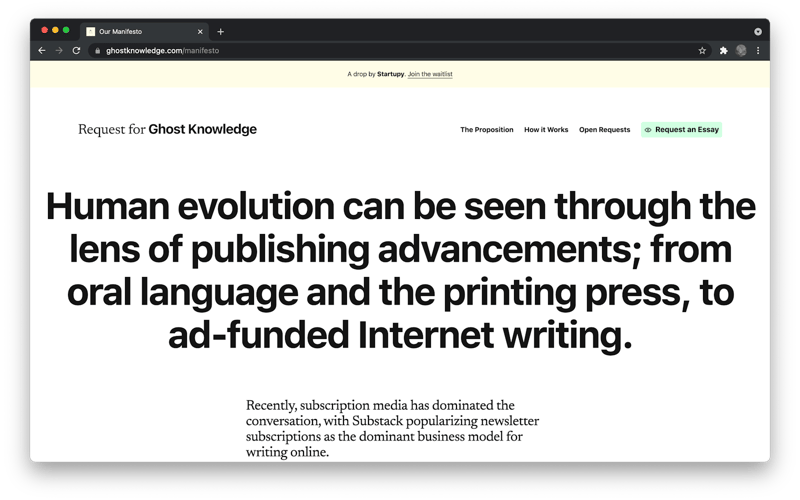Select the Our Manifesto tab
The height and width of the screenshot is (500, 800).
coord(144,32)
